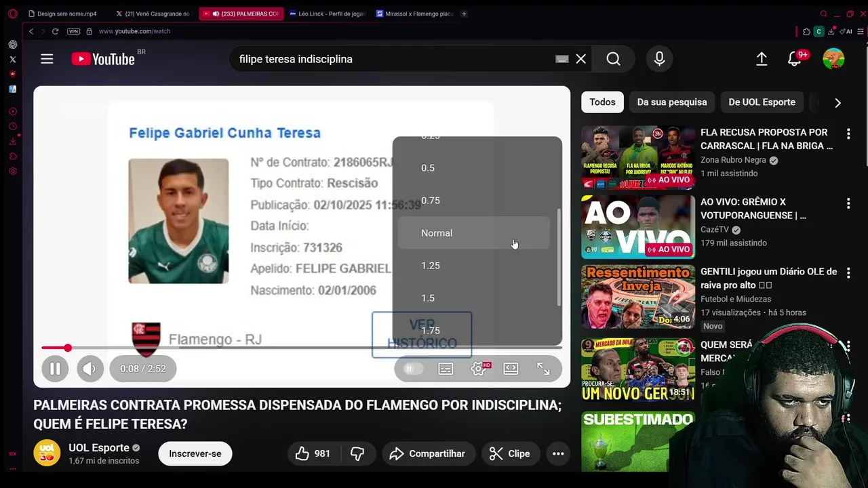
Task: Open the sidebar settings gear
Action: [13, 171]
